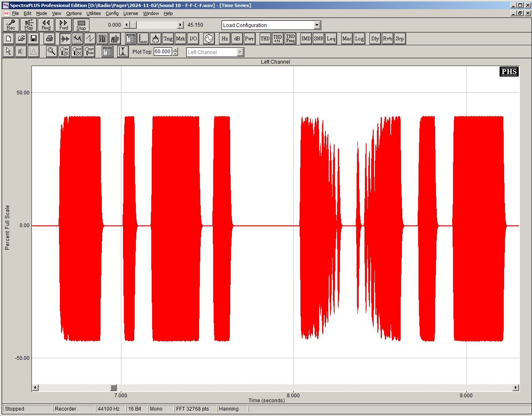This screenshot has height=416, width=532.
Task: Step file position left with arrow
Action: pos(127,25)
